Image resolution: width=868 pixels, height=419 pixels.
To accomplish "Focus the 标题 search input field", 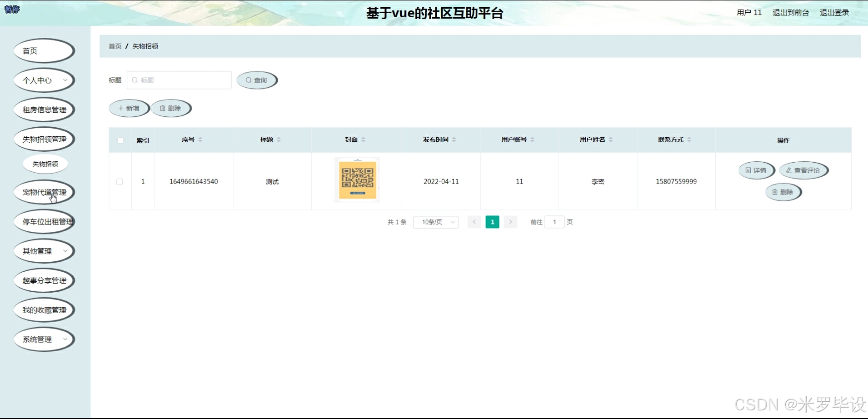I will (180, 80).
